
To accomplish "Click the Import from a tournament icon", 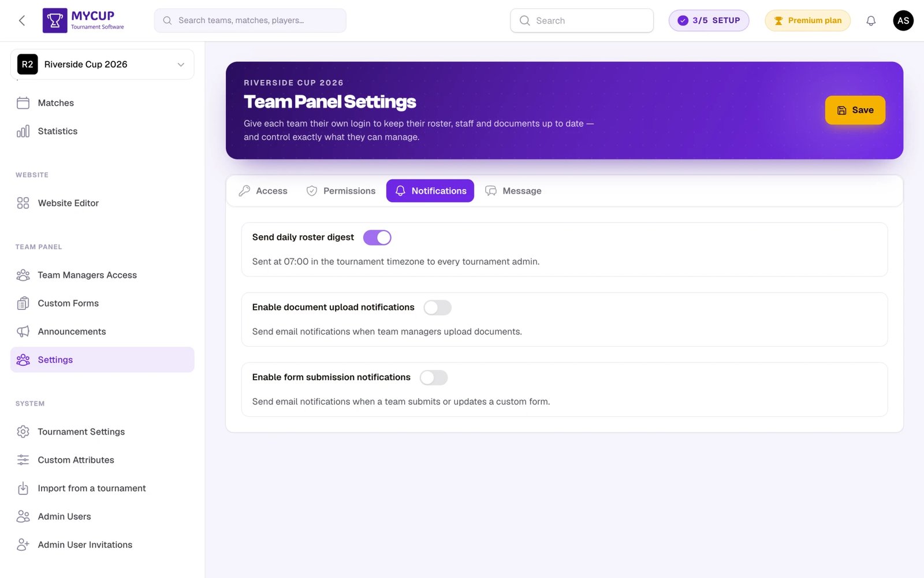I will (x=23, y=488).
